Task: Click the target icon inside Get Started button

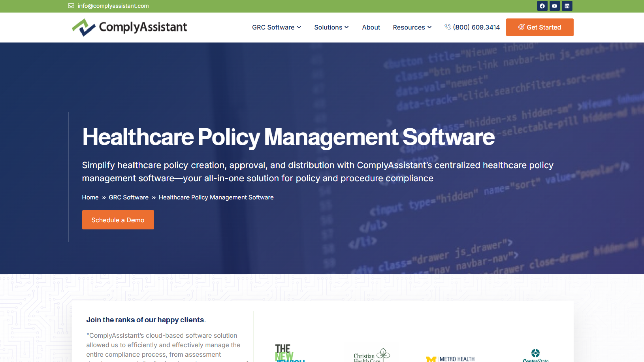Action: pos(521,27)
